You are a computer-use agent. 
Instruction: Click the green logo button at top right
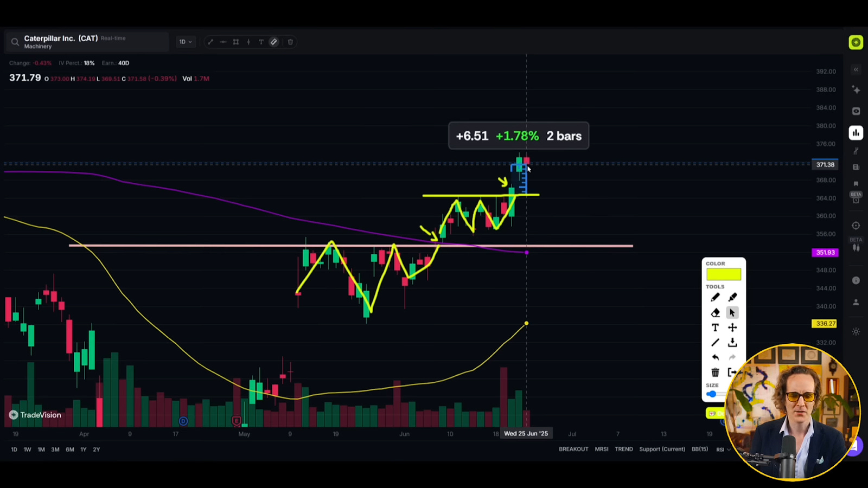(856, 42)
